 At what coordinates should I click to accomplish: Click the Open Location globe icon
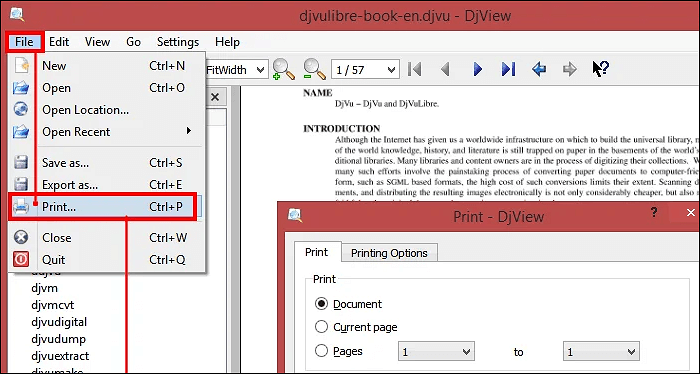21,109
